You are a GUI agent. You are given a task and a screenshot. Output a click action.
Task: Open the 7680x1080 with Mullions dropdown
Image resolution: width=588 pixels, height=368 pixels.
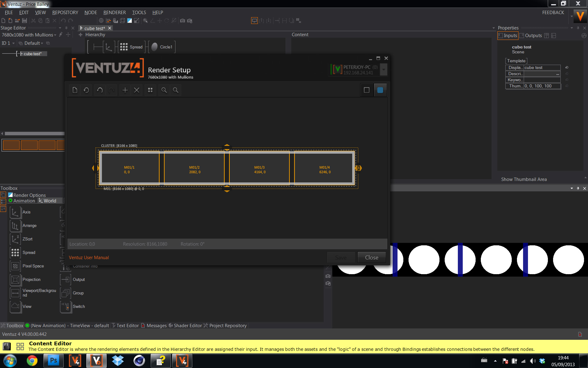tap(55, 35)
